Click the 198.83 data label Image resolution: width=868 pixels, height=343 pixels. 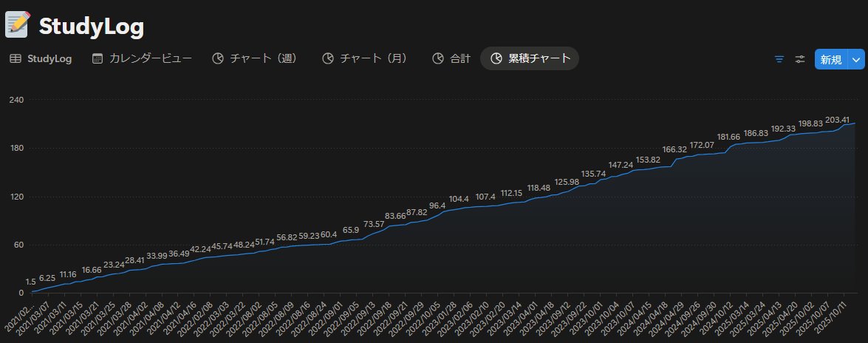pos(810,123)
